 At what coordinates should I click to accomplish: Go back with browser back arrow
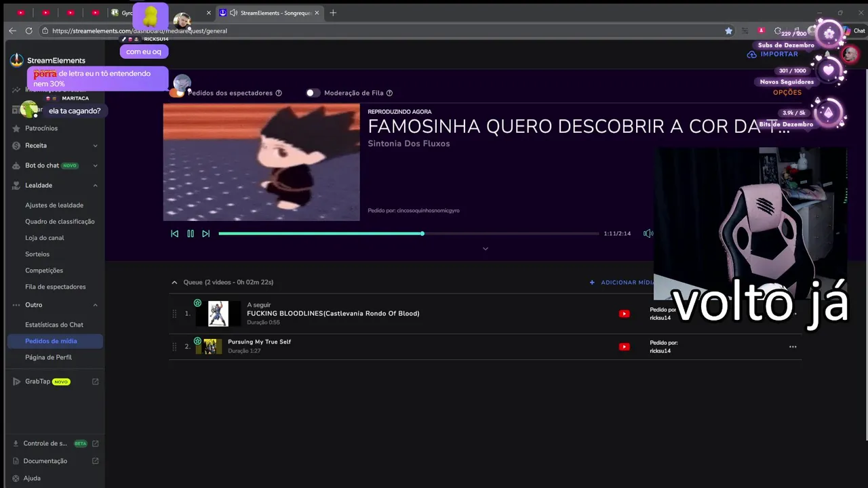[x=12, y=30]
